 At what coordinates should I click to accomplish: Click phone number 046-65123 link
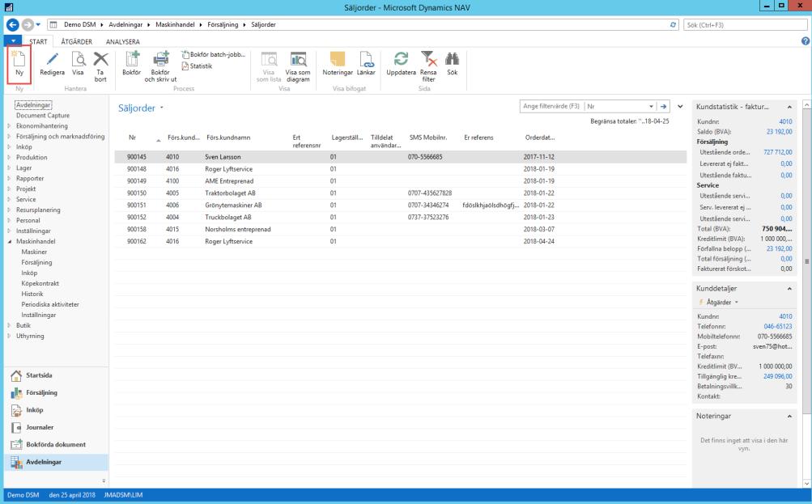[778, 327]
